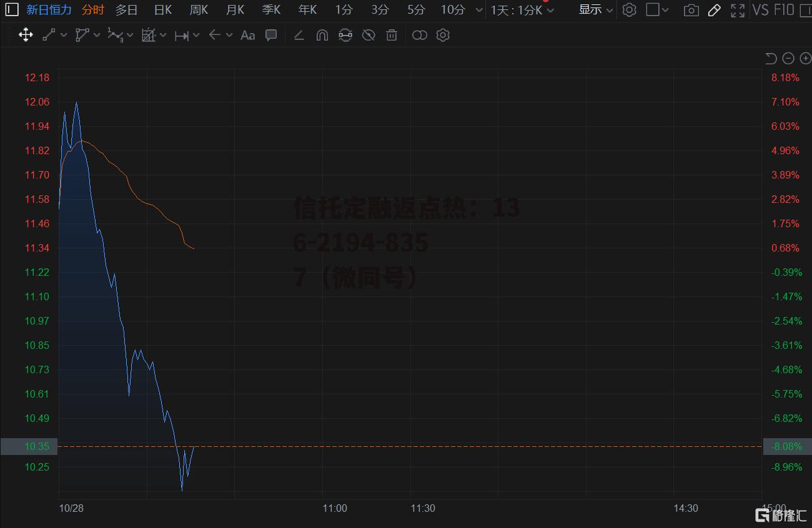
Task: Switch to 月K monthly chart tab
Action: tap(235, 10)
